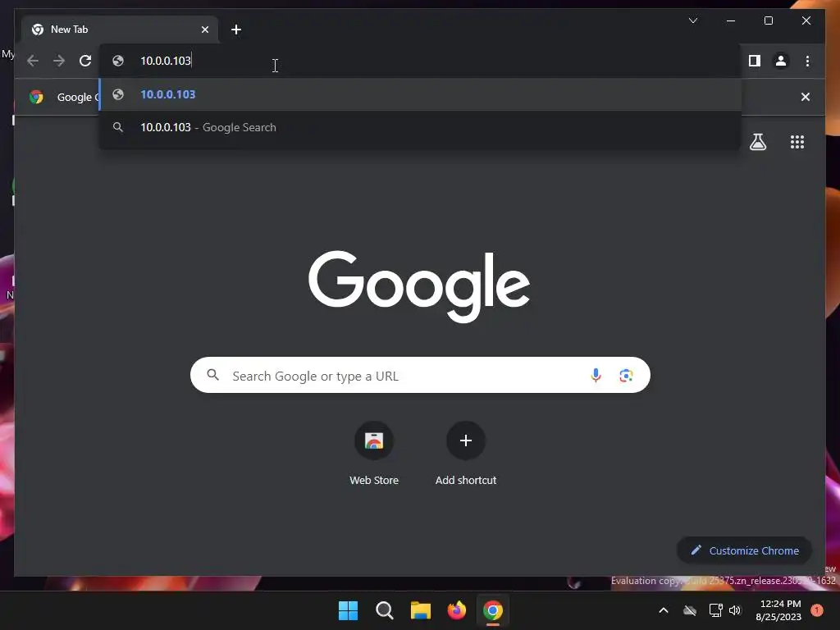Launch File Explorer from taskbar
This screenshot has height=630, width=840.
421,610
